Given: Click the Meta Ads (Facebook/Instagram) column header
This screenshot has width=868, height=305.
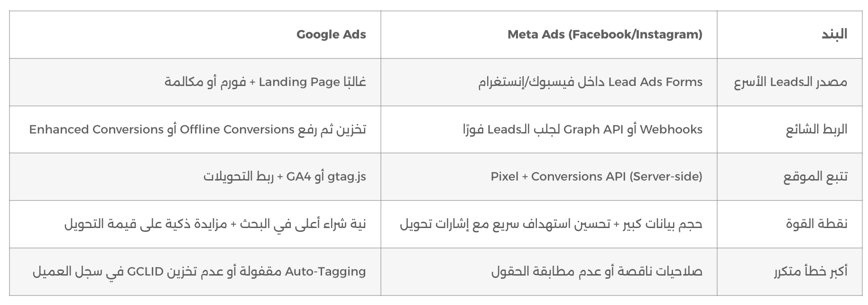Looking at the screenshot, I should point(605,35).
